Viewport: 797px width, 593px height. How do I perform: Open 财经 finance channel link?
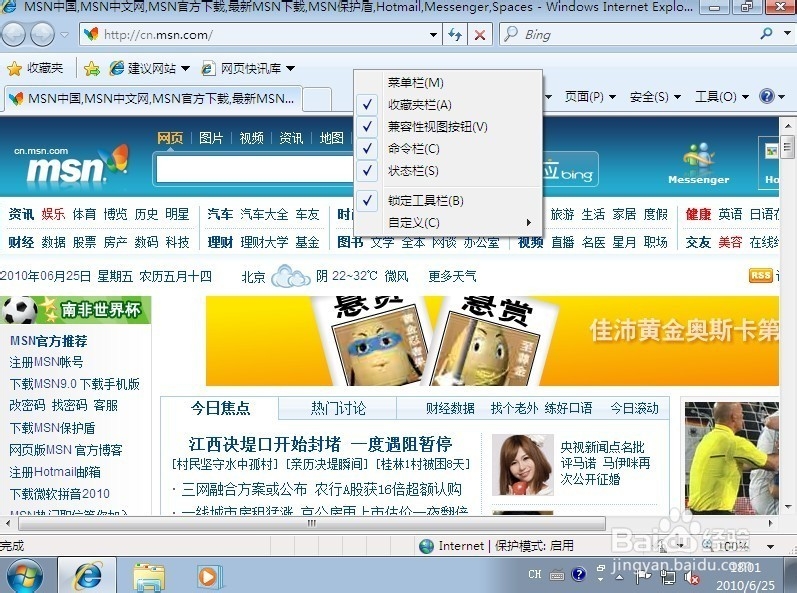click(x=21, y=242)
